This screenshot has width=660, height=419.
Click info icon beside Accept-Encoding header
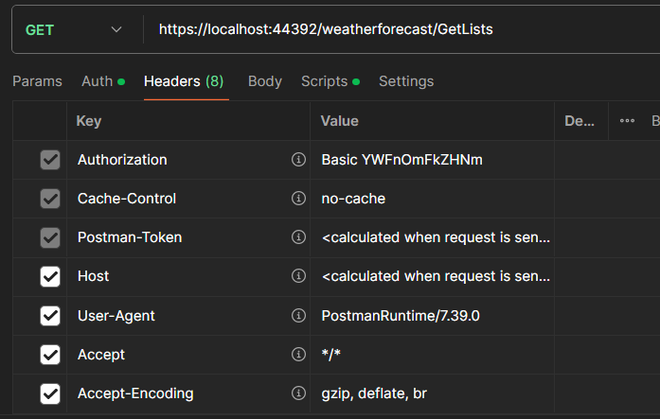(298, 394)
